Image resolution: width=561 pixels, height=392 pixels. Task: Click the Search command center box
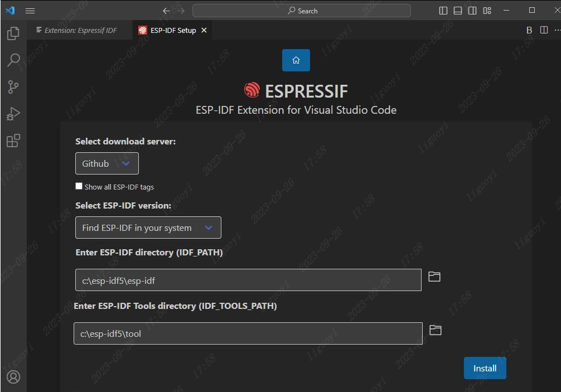pos(302,11)
